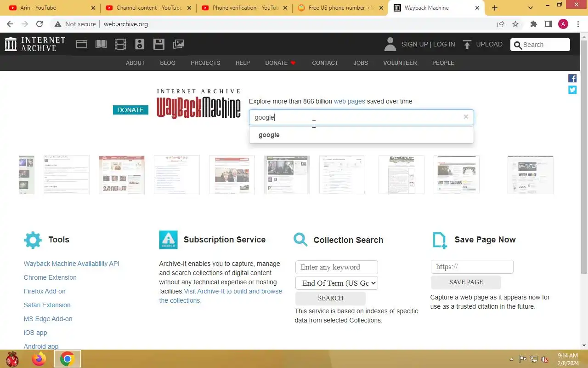588x368 pixels.
Task: Click the Chrome taskbar icon
Action: point(68,359)
